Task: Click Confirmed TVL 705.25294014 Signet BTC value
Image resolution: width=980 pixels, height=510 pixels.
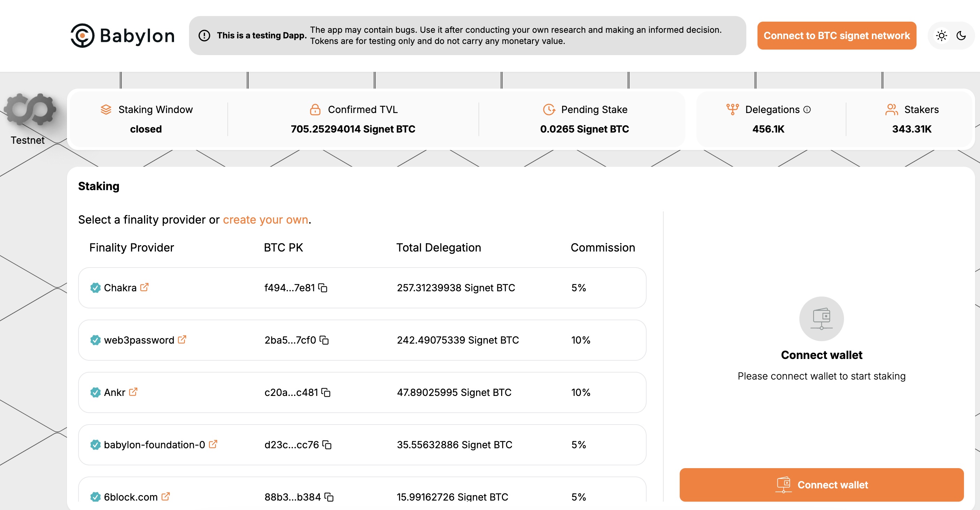Action: click(353, 129)
